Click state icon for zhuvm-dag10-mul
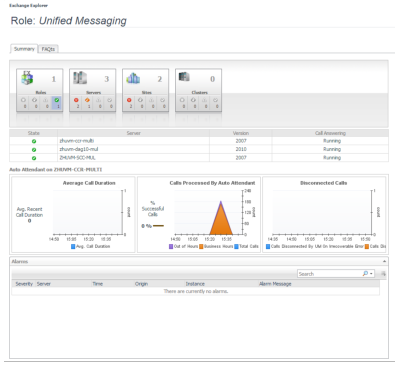The image size is (400, 369). click(x=34, y=150)
